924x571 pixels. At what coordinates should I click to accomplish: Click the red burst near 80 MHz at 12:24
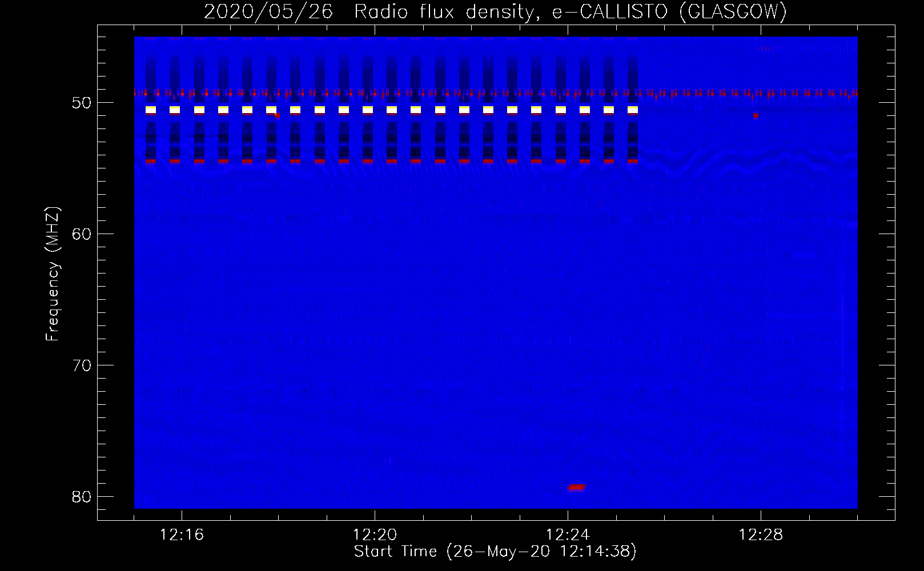[x=576, y=487]
